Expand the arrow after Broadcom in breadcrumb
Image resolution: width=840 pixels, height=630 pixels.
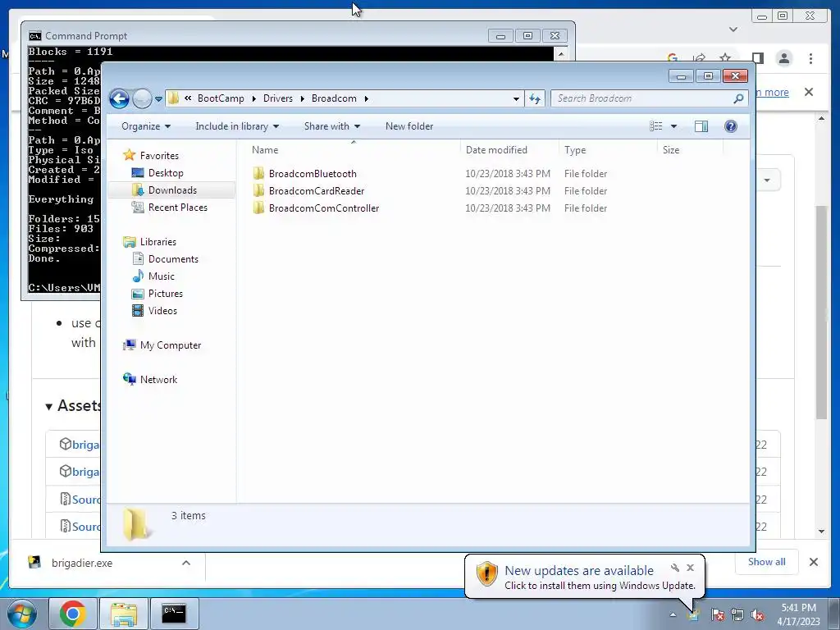click(x=367, y=99)
